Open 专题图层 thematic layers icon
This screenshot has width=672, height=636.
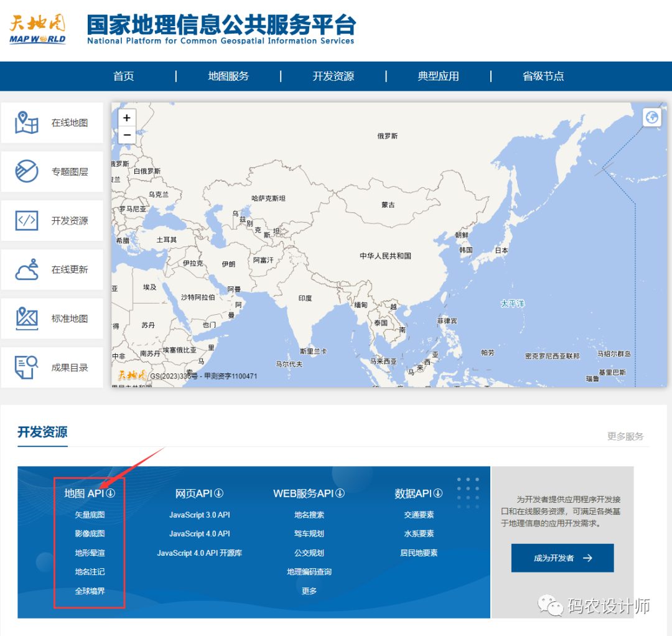click(x=26, y=171)
